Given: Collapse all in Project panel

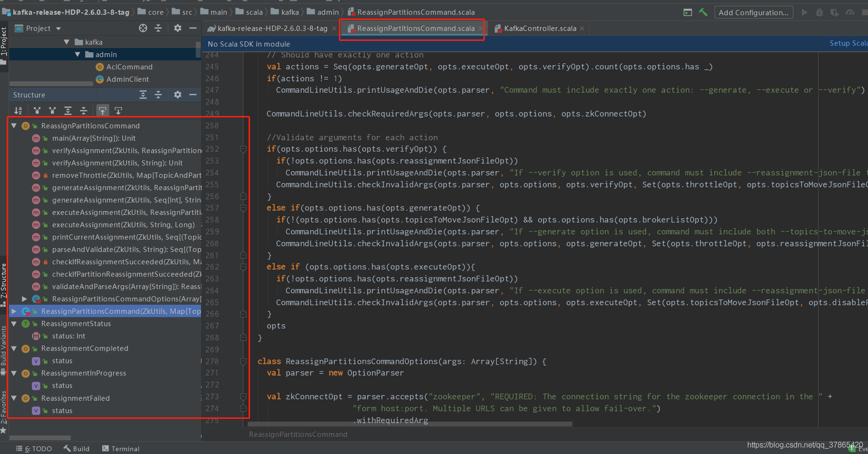Looking at the screenshot, I should click(158, 28).
